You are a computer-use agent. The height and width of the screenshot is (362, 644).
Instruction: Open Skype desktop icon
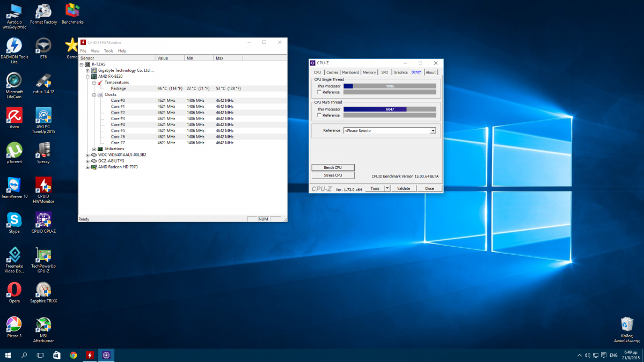coord(14,223)
